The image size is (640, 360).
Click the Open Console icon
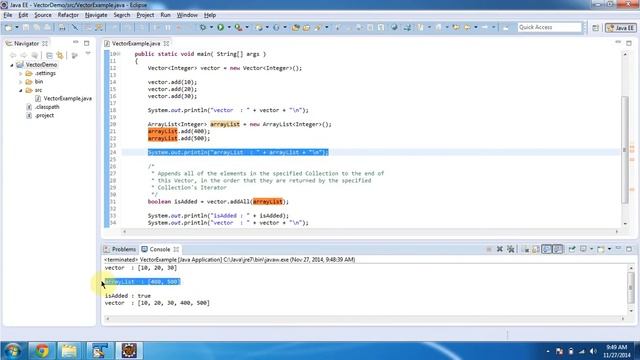click(600, 249)
